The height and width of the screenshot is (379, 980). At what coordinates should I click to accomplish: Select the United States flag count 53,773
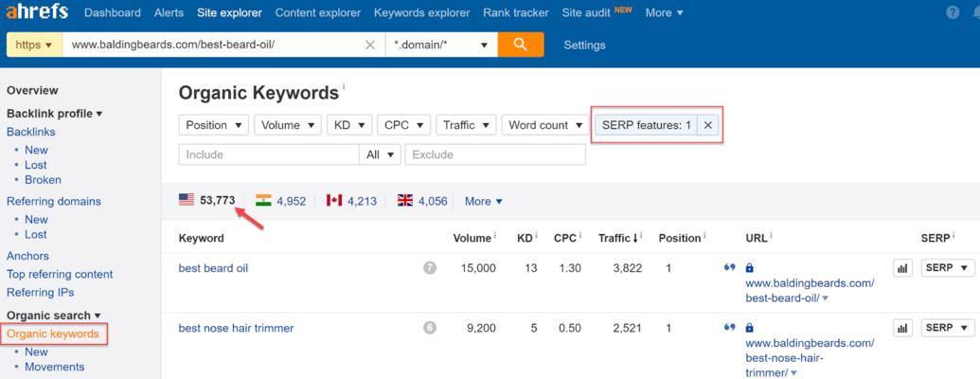pyautogui.click(x=206, y=200)
